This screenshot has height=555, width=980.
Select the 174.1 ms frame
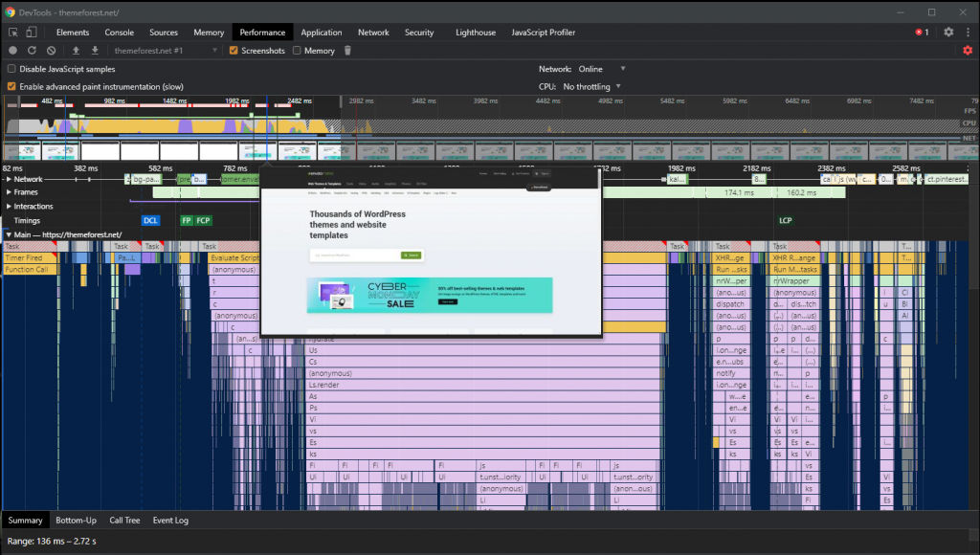point(740,192)
